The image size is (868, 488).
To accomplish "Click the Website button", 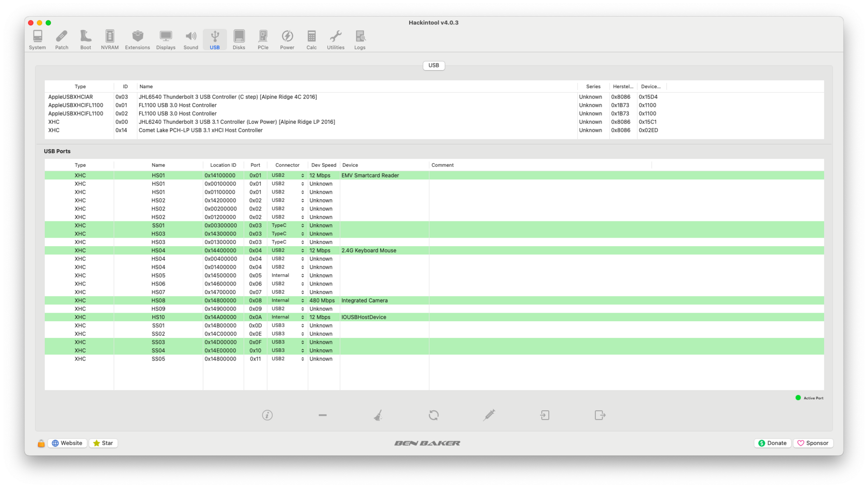I will coord(67,443).
